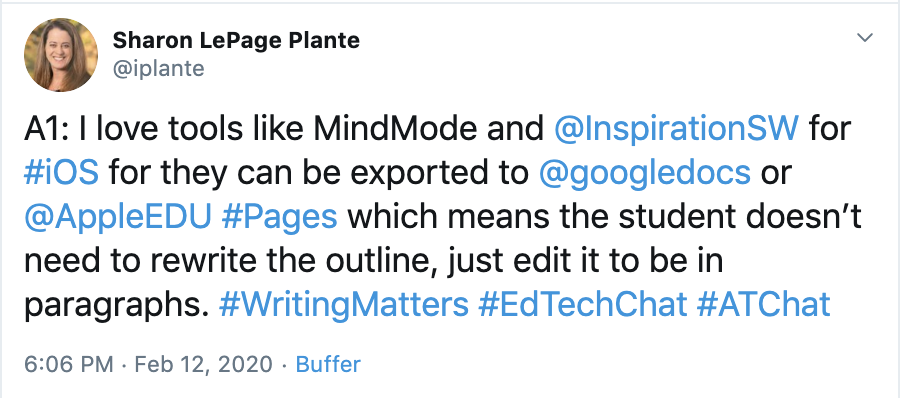The image size is (902, 398).
Task: Browse the #WritingMatters hashtag
Action: pos(343,305)
